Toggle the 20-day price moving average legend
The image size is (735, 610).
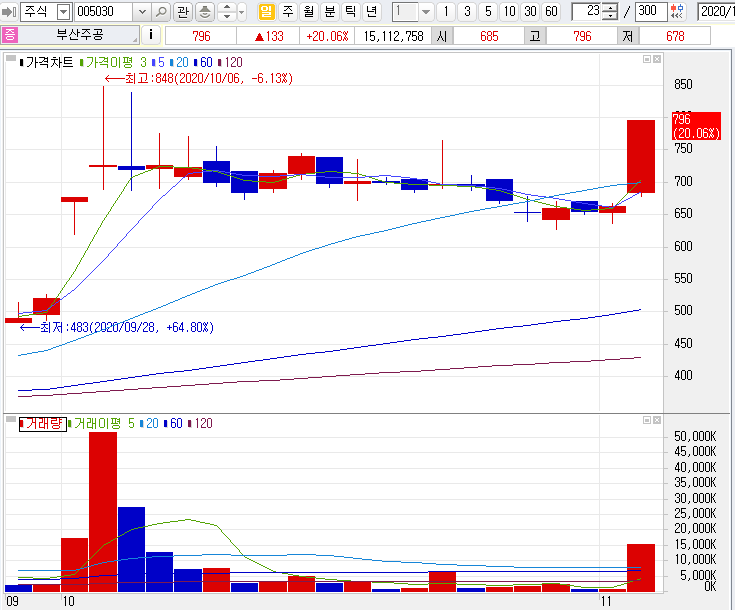coord(180,62)
